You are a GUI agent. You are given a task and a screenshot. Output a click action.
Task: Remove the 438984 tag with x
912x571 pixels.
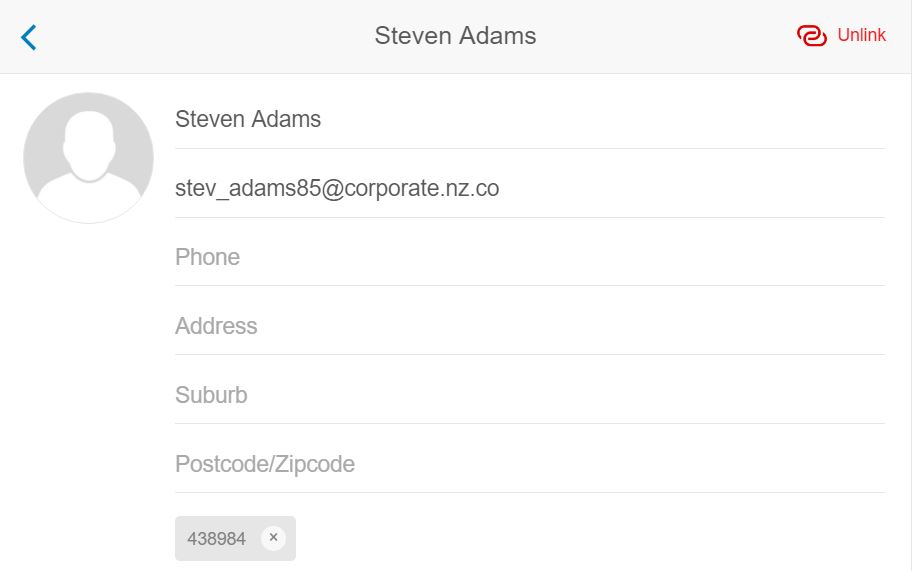[273, 538]
